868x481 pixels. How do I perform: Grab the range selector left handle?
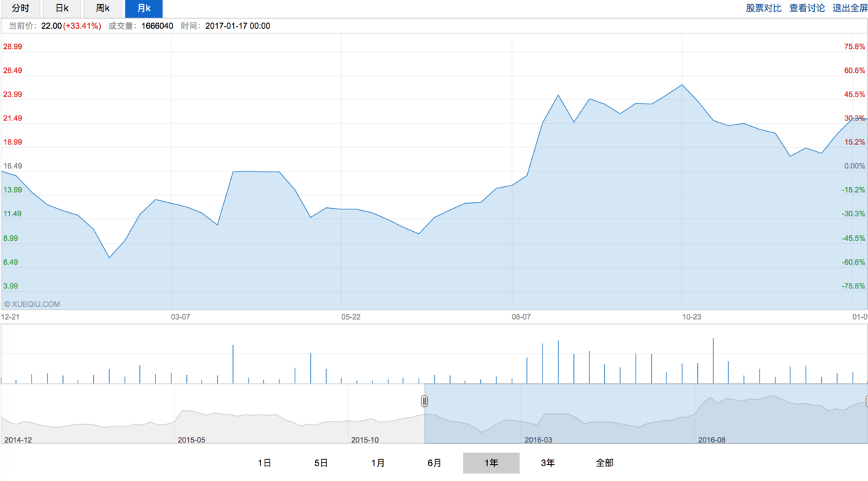[x=424, y=401]
